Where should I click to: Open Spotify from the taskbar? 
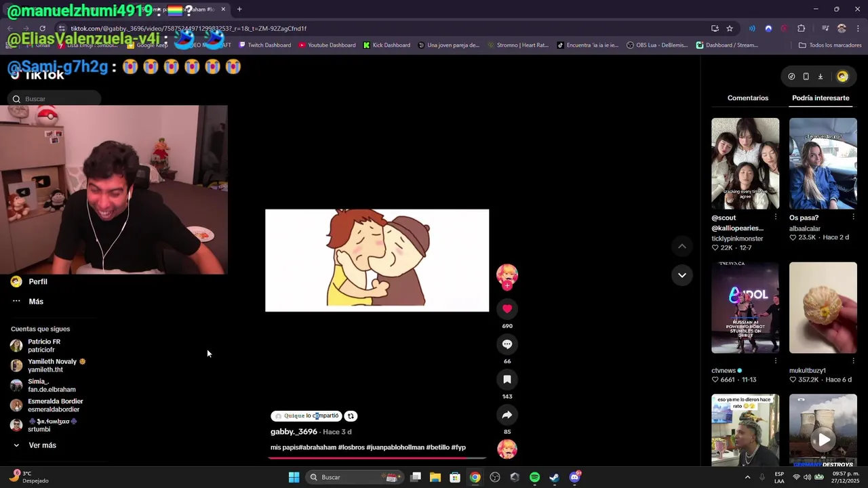[534, 477]
